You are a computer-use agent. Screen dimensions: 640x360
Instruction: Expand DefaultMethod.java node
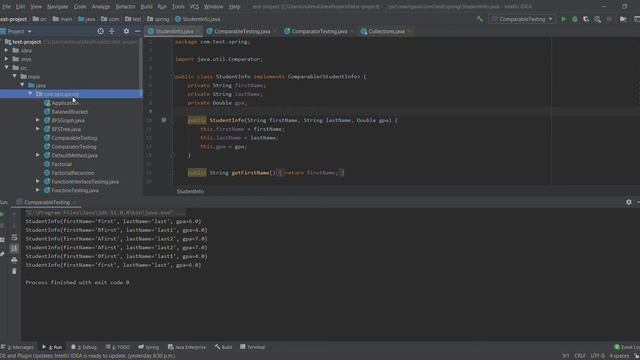click(x=38, y=155)
